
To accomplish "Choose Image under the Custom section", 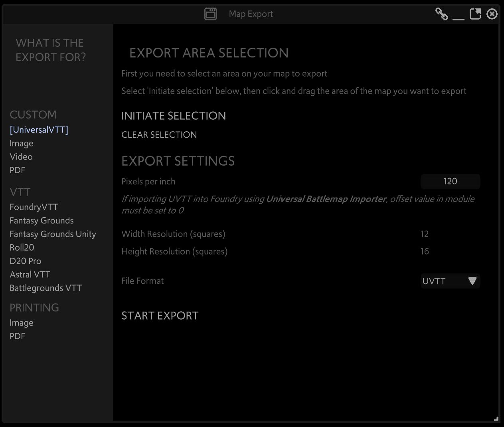I will click(x=22, y=143).
